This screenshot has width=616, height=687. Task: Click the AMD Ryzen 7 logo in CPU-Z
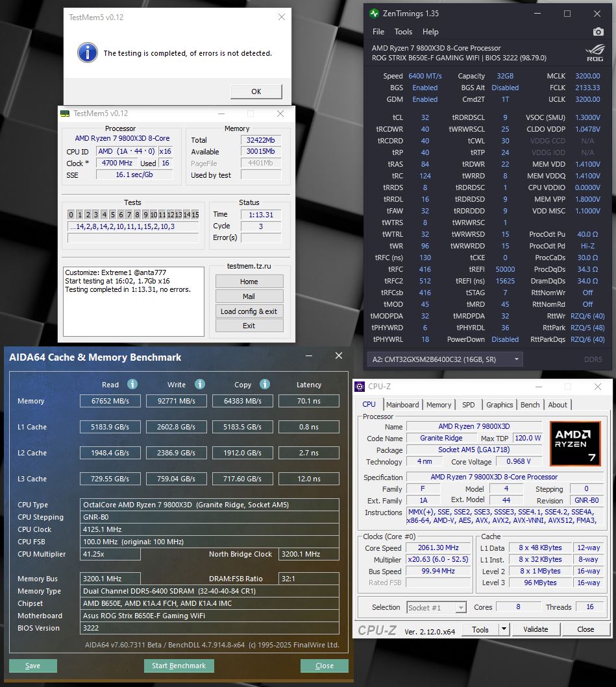[575, 443]
